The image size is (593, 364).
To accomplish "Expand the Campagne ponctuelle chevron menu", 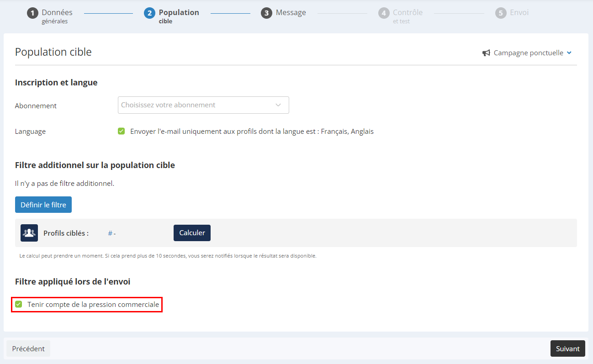I will [569, 53].
